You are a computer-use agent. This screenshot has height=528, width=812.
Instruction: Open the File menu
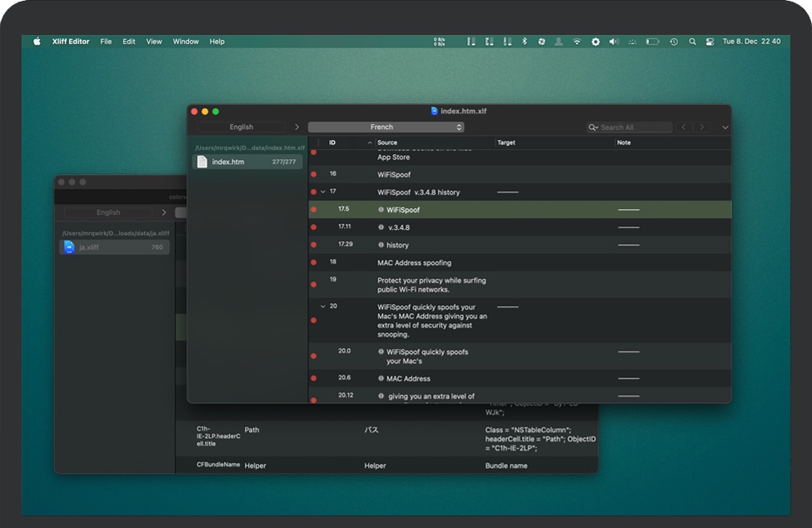click(106, 42)
